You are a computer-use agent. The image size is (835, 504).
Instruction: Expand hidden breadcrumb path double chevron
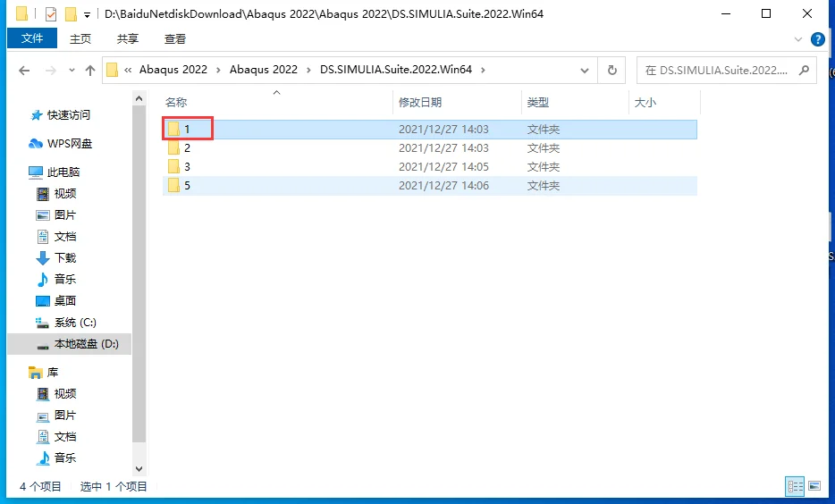pyautogui.click(x=128, y=70)
